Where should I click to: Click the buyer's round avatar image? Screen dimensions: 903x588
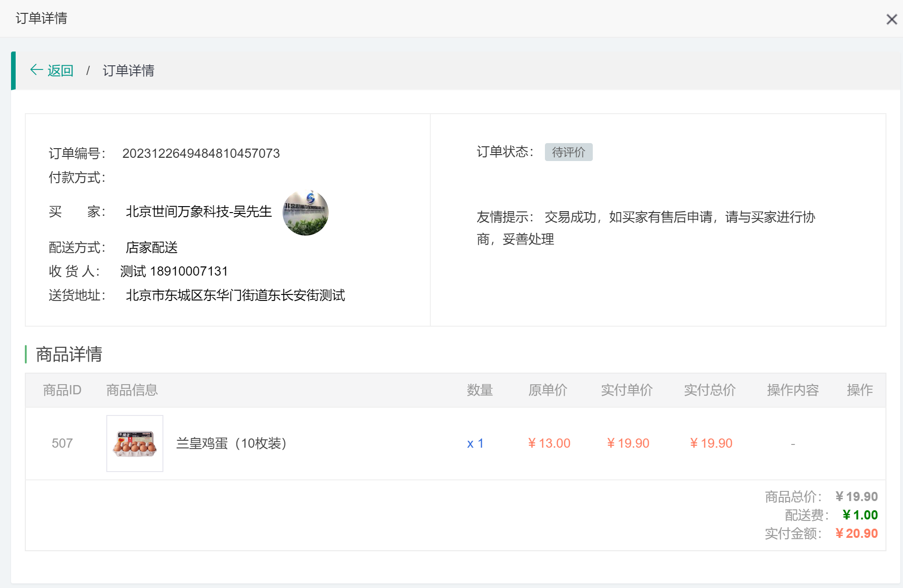305,213
